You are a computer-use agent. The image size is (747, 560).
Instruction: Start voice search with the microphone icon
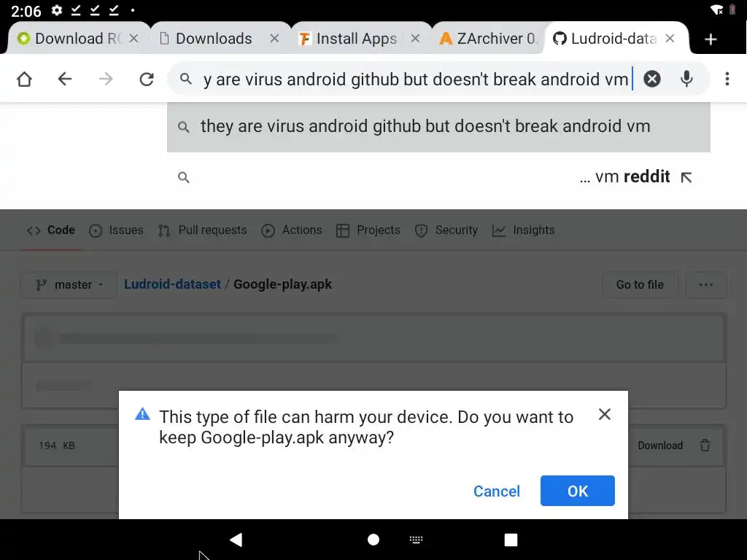686,79
